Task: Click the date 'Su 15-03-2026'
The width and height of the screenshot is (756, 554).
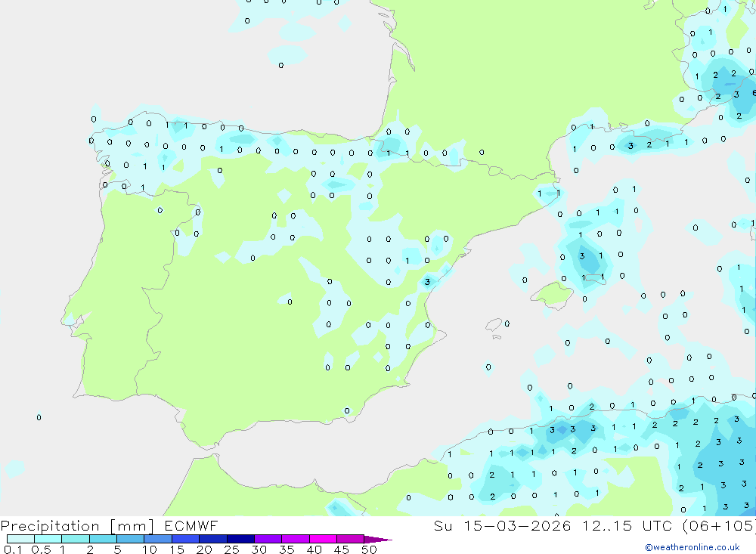Action: click(x=503, y=525)
